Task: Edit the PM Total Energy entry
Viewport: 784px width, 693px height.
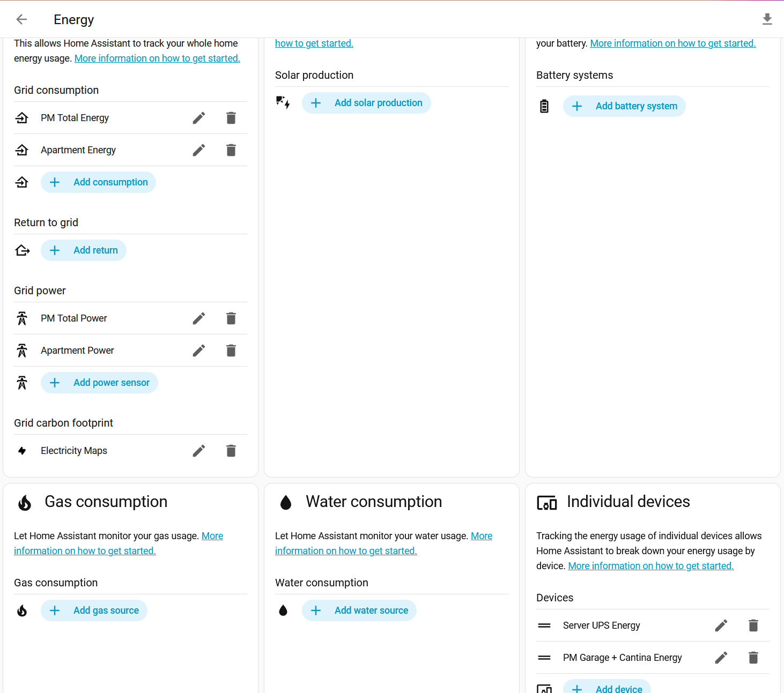Action: (199, 118)
